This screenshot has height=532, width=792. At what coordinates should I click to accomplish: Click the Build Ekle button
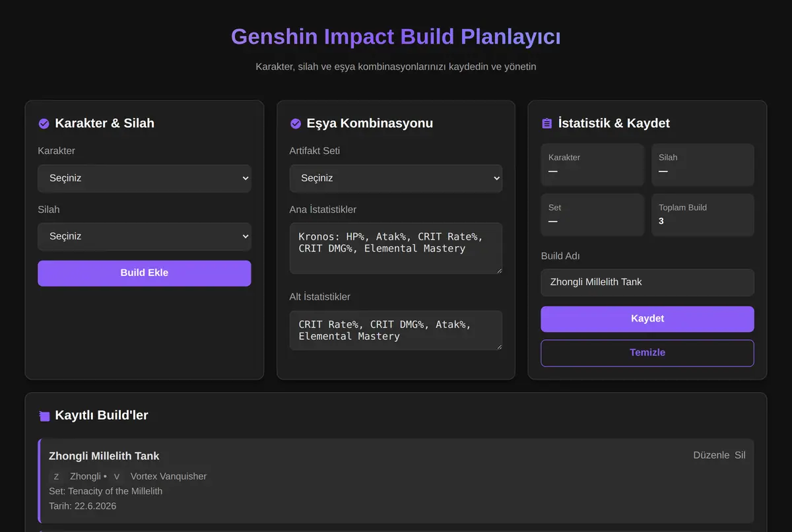pyautogui.click(x=145, y=273)
